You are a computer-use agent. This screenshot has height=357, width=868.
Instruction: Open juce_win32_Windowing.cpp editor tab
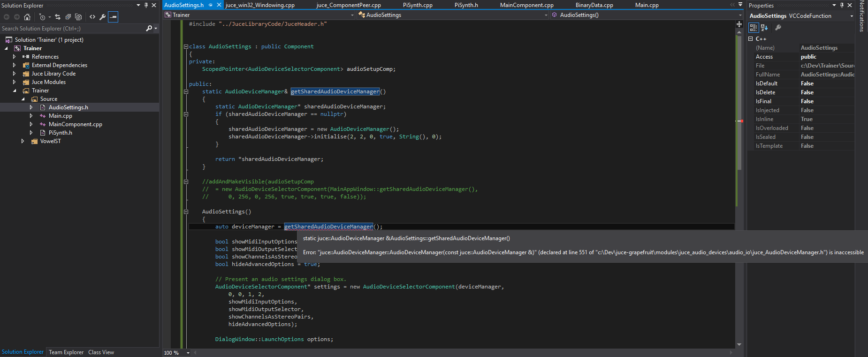pyautogui.click(x=260, y=5)
